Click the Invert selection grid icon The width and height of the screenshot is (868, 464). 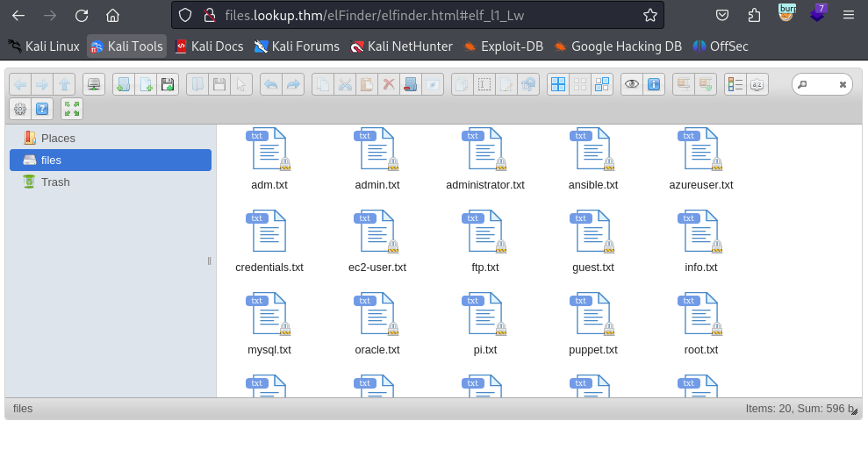coord(602,84)
